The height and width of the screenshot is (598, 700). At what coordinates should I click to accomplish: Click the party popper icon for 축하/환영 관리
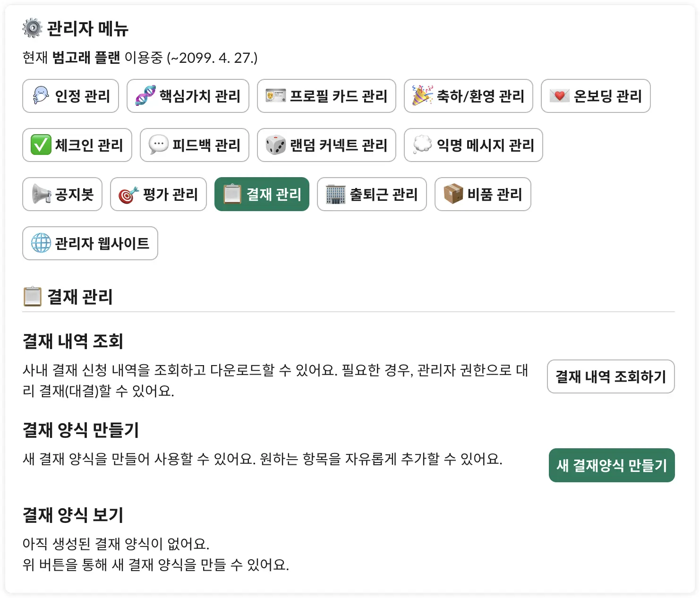click(x=422, y=96)
